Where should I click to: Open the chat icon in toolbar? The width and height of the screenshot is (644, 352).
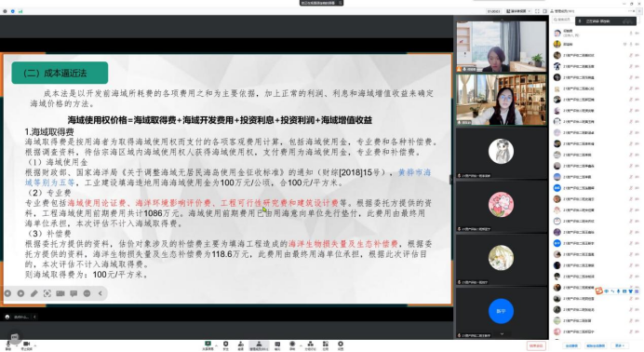(x=277, y=345)
